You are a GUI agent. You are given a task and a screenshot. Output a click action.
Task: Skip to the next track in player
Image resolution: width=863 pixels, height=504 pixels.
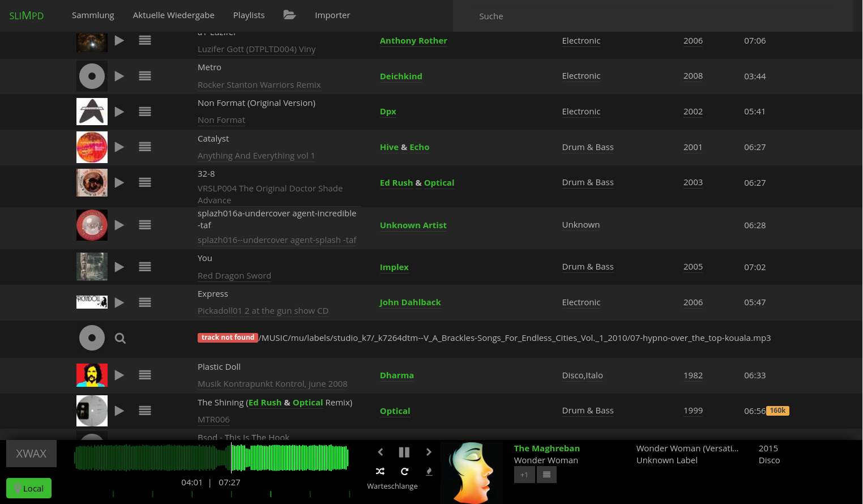click(429, 452)
